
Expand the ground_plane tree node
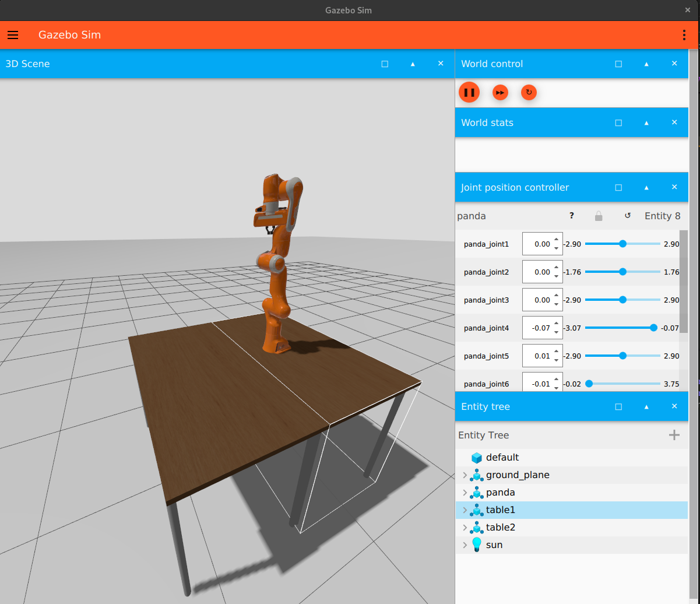[x=465, y=475]
